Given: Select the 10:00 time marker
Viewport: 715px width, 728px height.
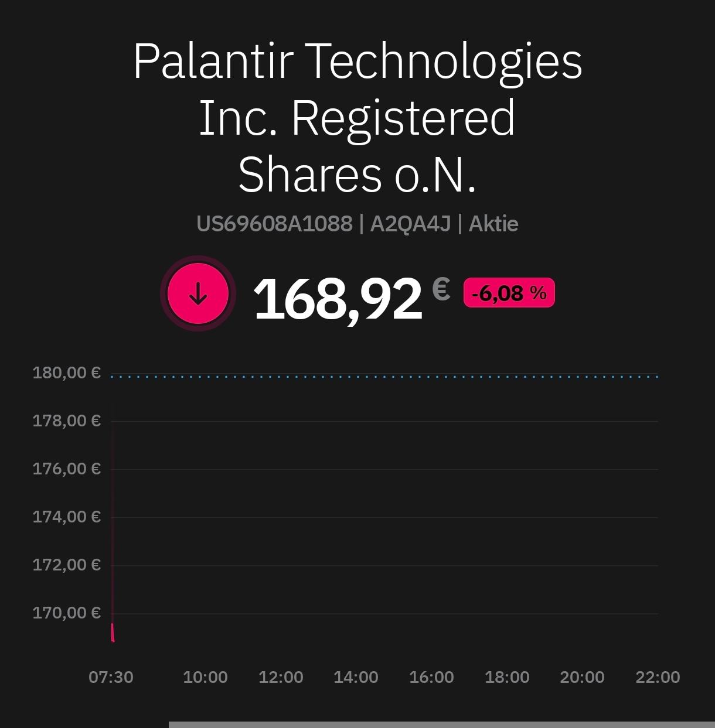Looking at the screenshot, I should (205, 678).
